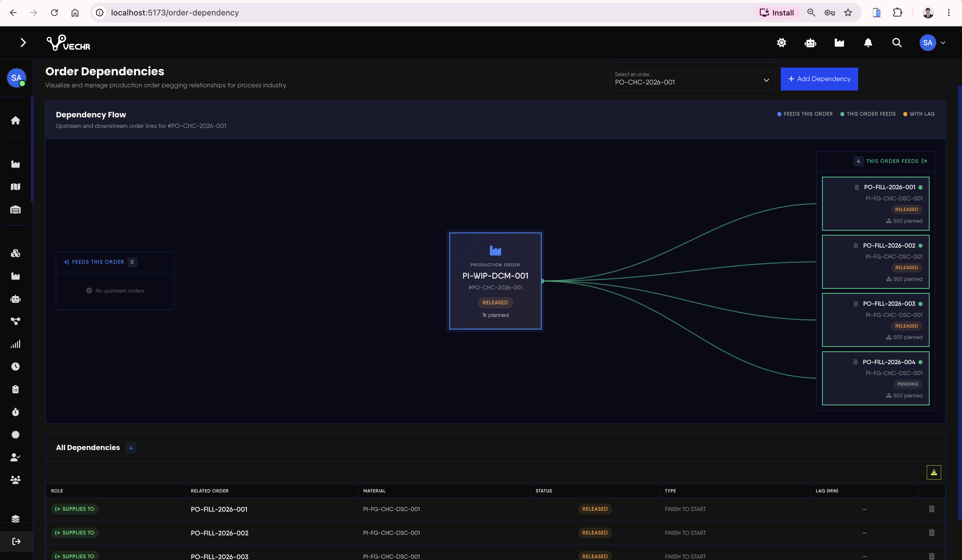Delete the PO-FILL-2026-001 card with its trash icon
This screenshot has width=962, height=560.
pos(857,188)
